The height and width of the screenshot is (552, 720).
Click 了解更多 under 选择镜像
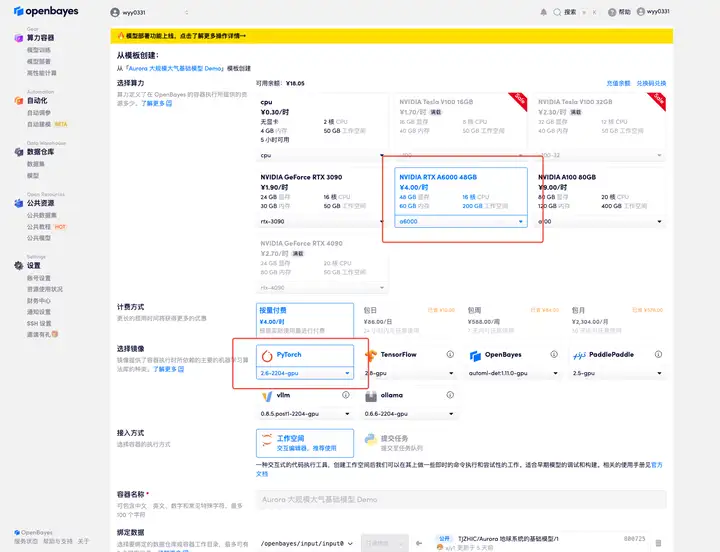[x=169, y=369]
